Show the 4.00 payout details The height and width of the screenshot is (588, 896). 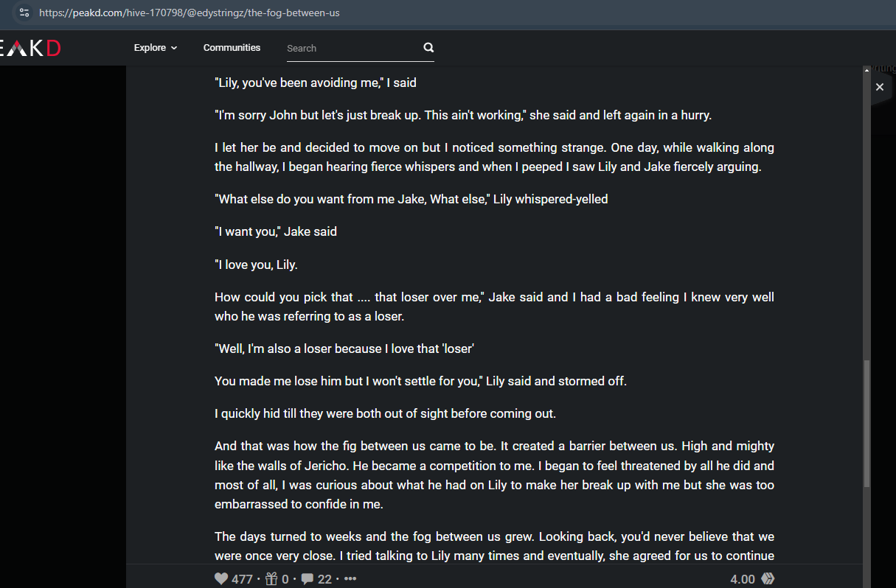[x=743, y=579]
